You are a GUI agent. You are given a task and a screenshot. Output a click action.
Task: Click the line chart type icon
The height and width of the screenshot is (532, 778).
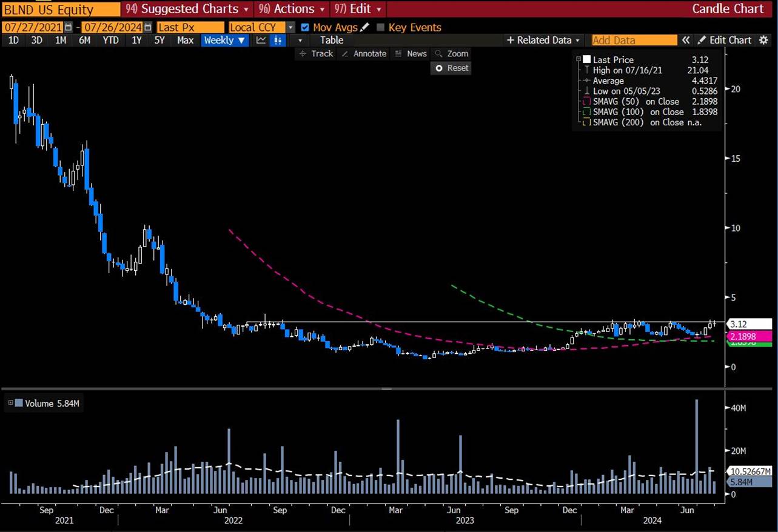[261, 40]
